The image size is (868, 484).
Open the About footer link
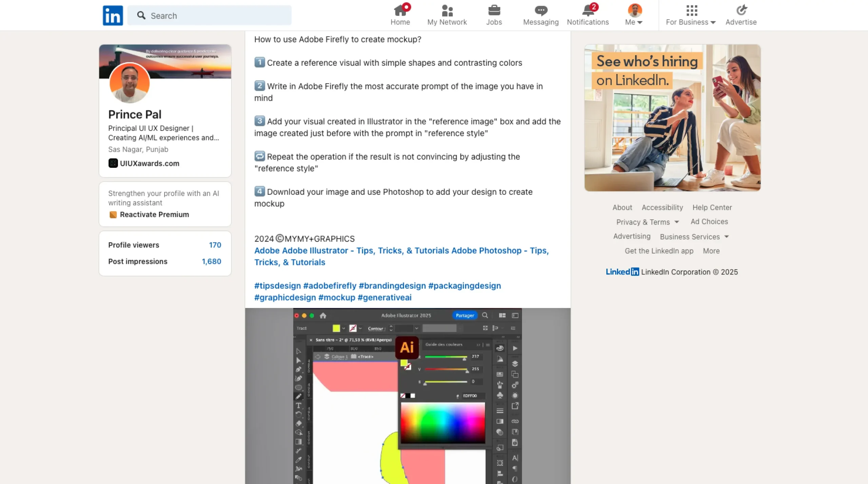click(622, 207)
